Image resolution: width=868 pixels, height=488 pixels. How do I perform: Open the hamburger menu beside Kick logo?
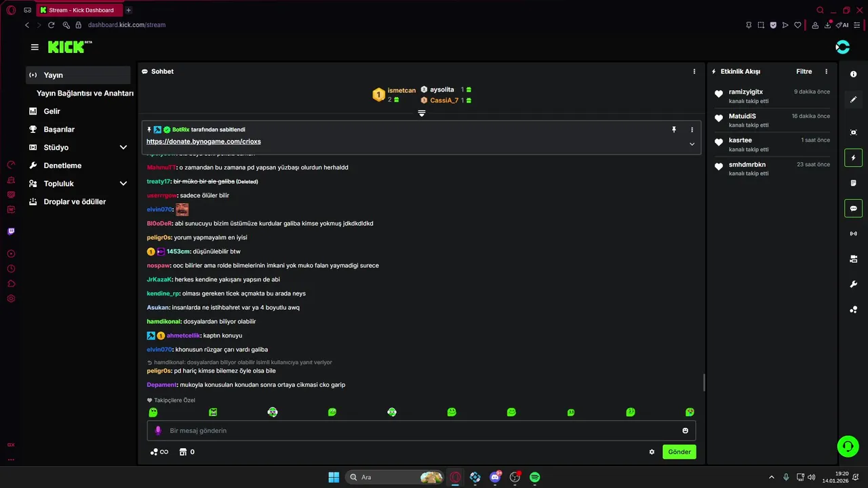click(x=35, y=47)
